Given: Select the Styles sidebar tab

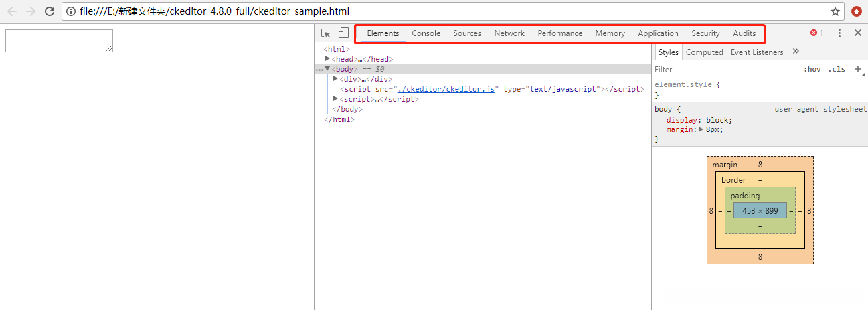Looking at the screenshot, I should point(668,52).
